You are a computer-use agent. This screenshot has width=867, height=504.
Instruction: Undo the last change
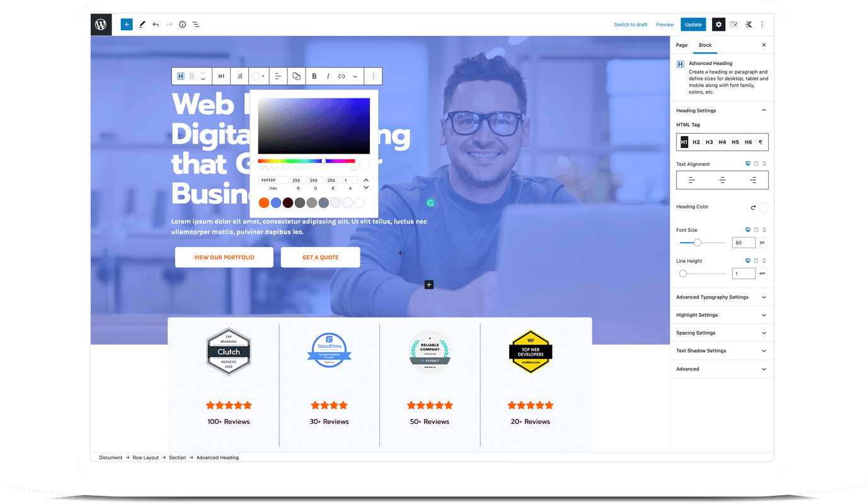pyautogui.click(x=156, y=25)
